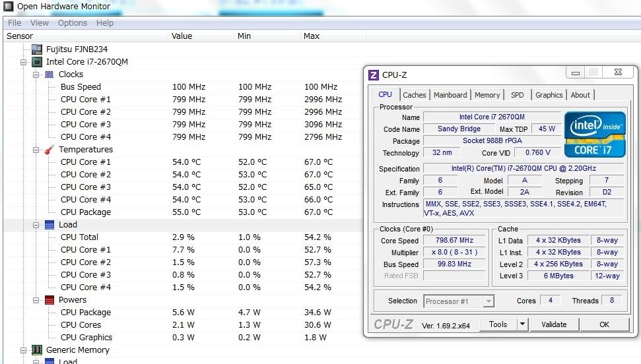Click the Validate button
Image resolution: width=641 pixels, height=364 pixels.
point(554,324)
